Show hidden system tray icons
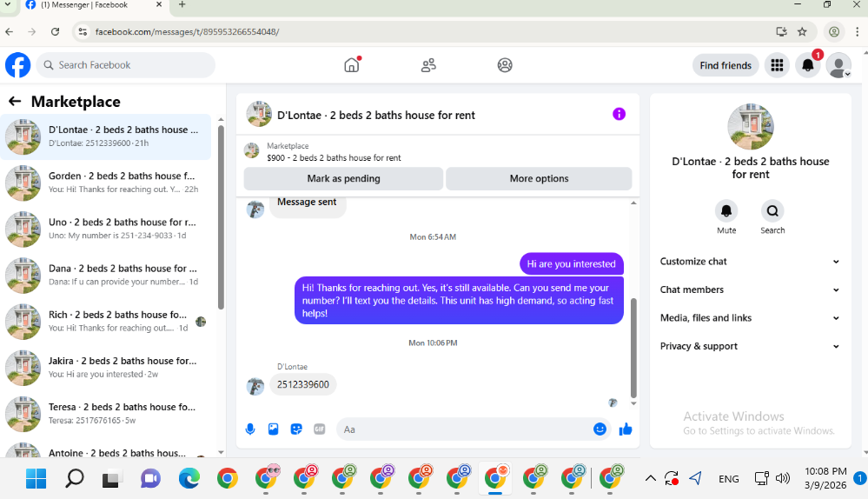The image size is (868, 499). 651,478
